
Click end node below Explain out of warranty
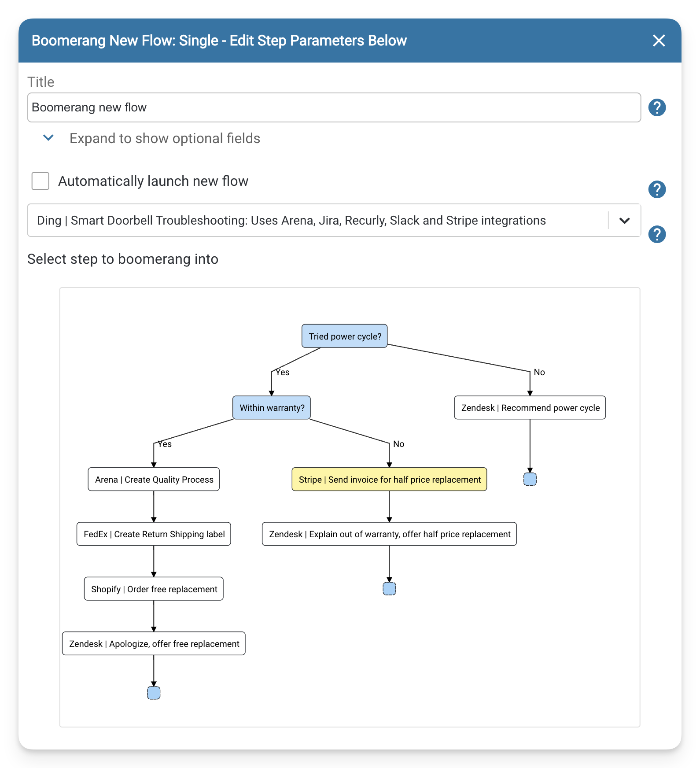[x=389, y=589]
